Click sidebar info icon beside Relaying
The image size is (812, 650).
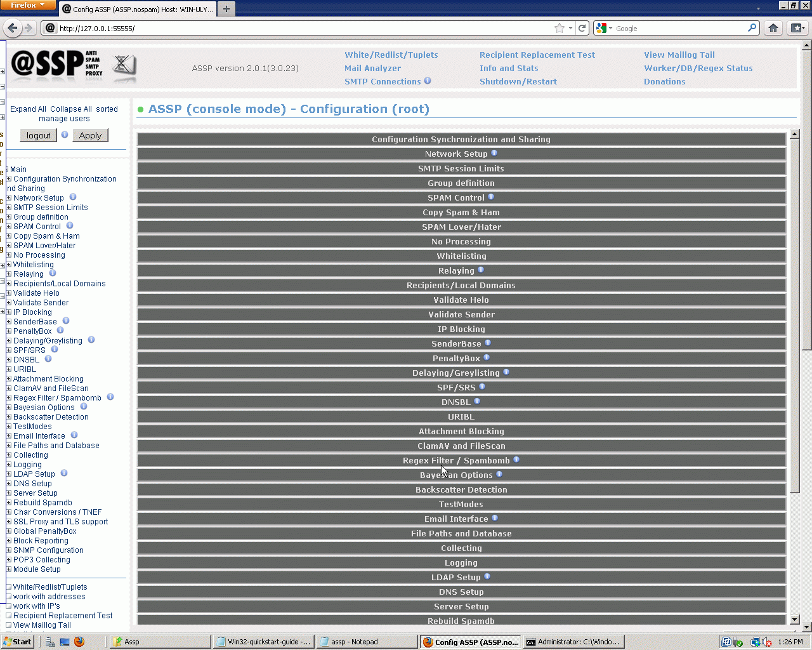53,273
